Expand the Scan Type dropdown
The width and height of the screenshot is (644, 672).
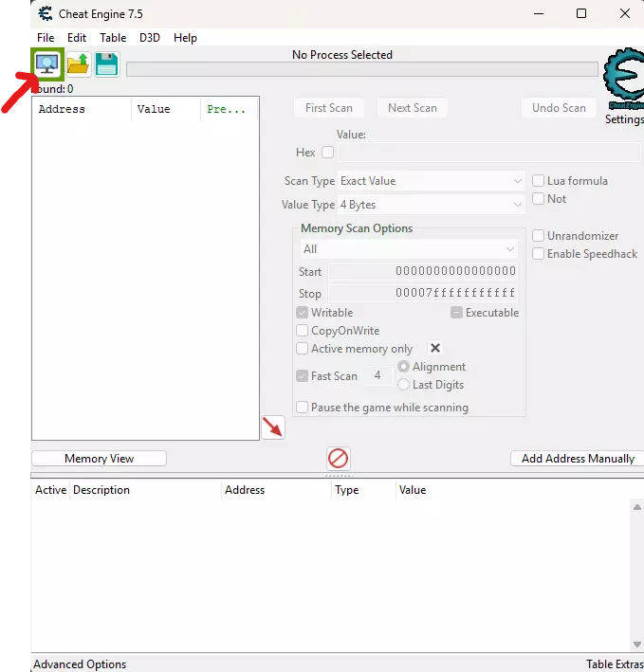431,181
